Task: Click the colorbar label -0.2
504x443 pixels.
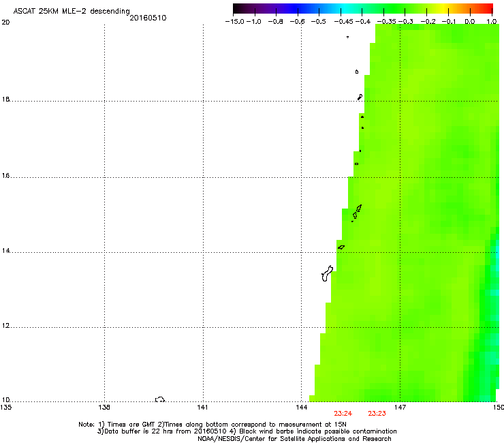Action: 428,22
